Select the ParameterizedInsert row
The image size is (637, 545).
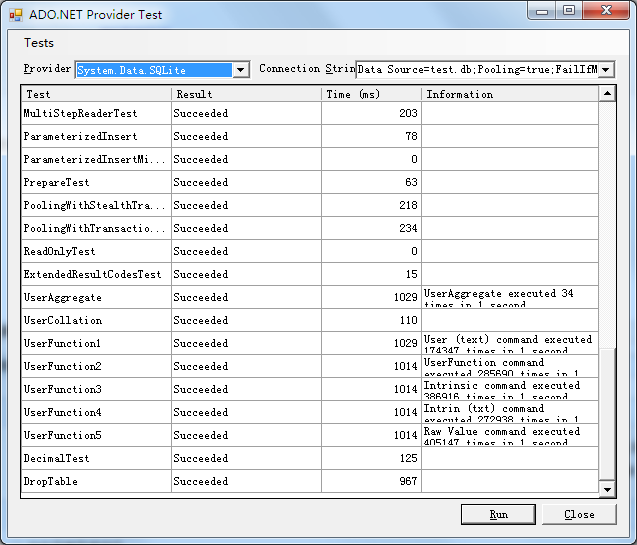[310, 136]
